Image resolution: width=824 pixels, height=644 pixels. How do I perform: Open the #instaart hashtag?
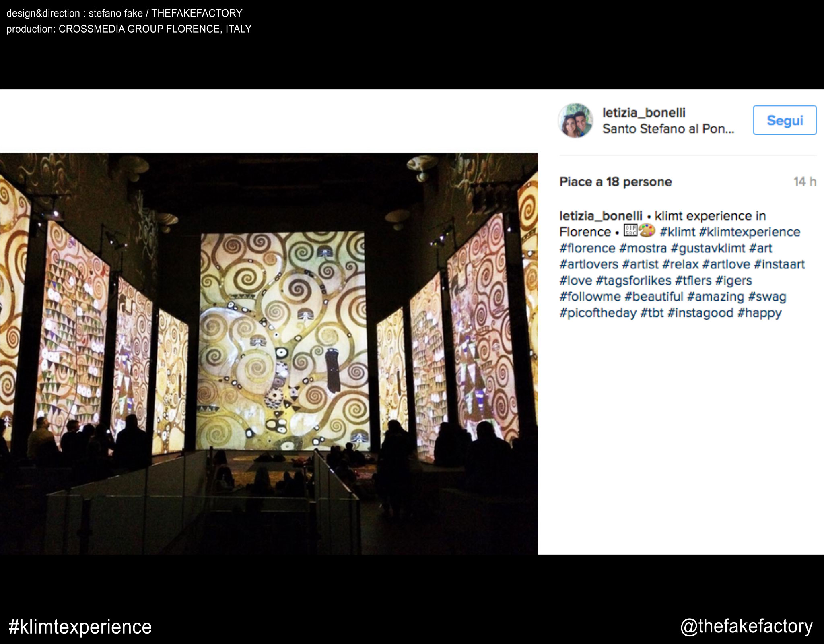coord(779,264)
